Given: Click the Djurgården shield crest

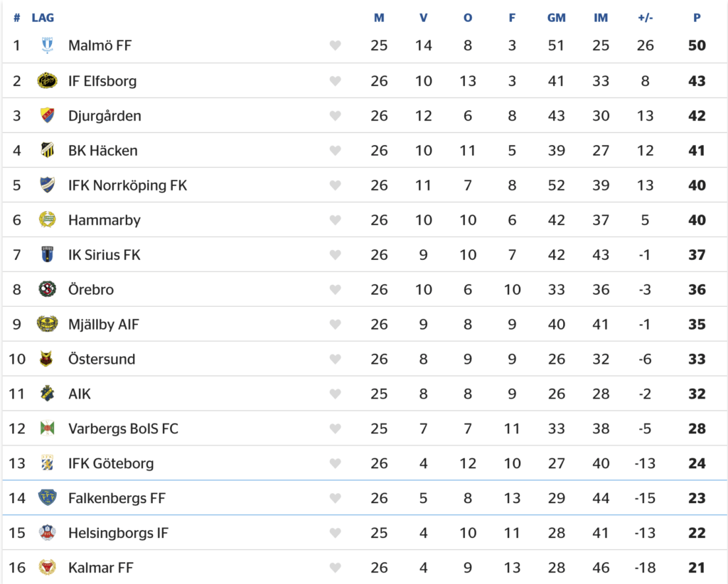Looking at the screenshot, I should tap(47, 116).
